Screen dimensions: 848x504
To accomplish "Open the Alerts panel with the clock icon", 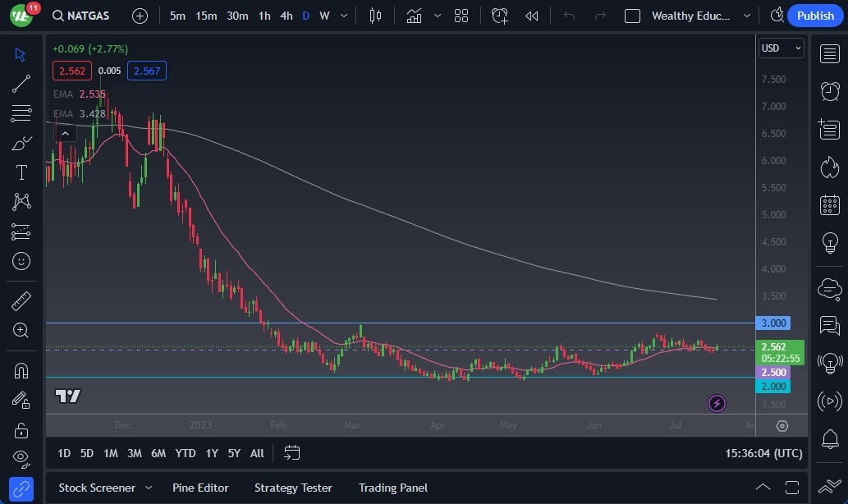I will [x=830, y=90].
